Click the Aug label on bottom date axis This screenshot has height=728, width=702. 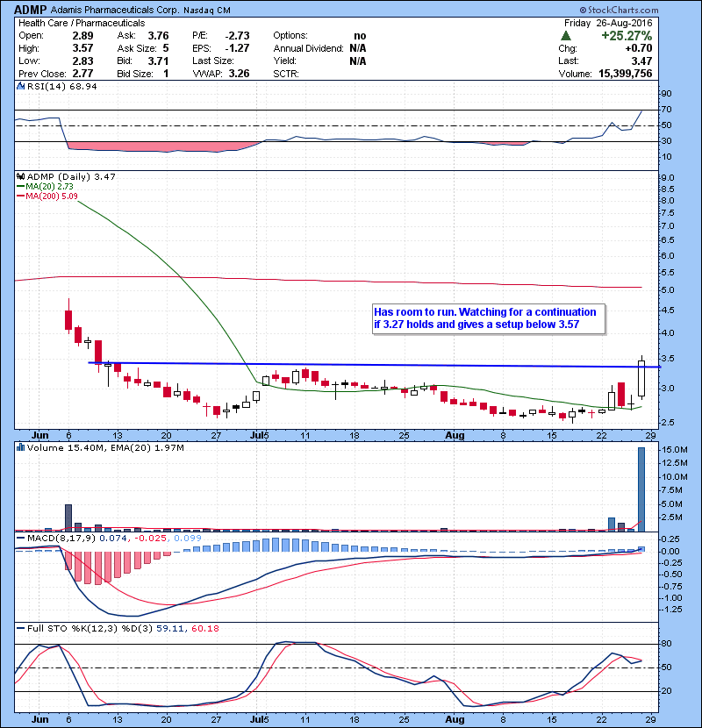(455, 719)
